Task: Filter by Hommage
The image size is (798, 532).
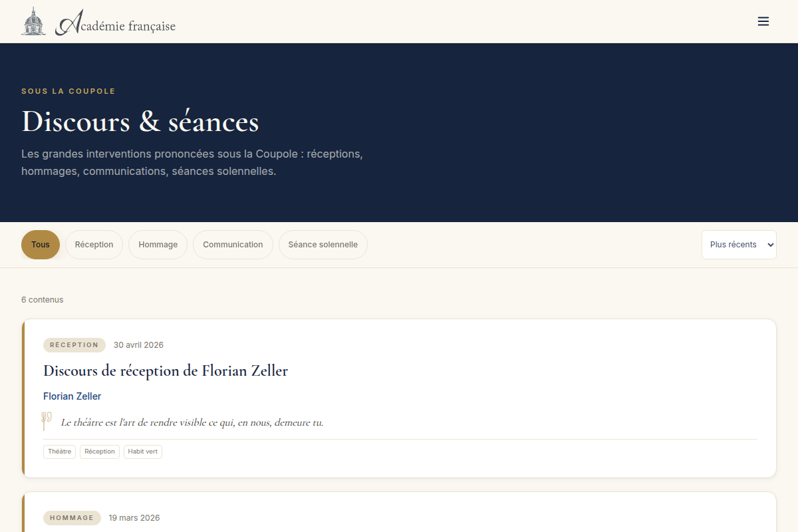Action: 158,245
